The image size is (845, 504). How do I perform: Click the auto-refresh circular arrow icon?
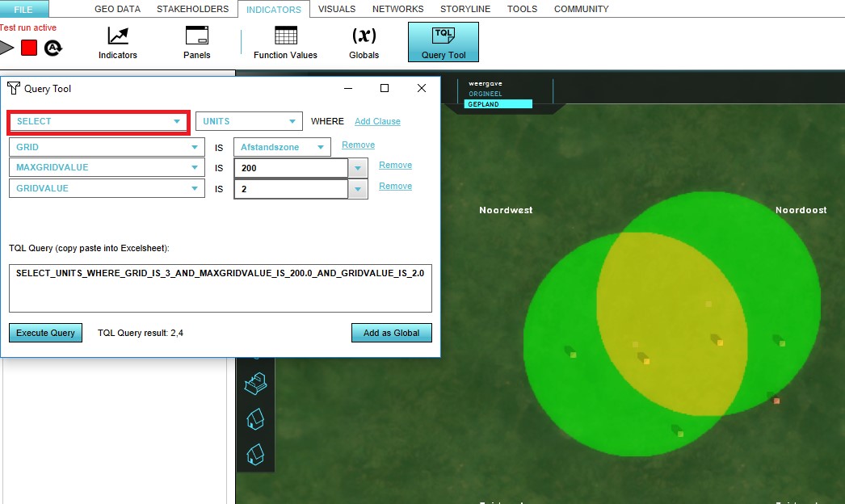click(x=53, y=48)
